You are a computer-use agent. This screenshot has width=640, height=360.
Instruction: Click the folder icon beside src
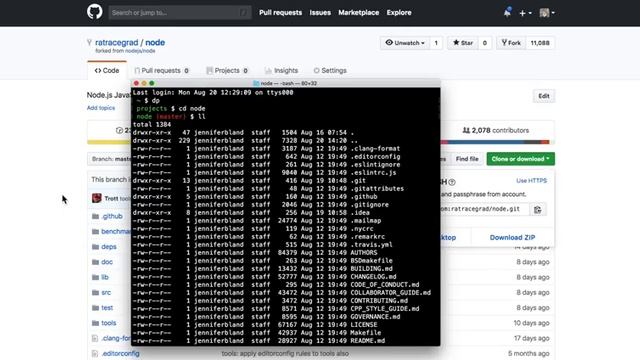coord(96,293)
